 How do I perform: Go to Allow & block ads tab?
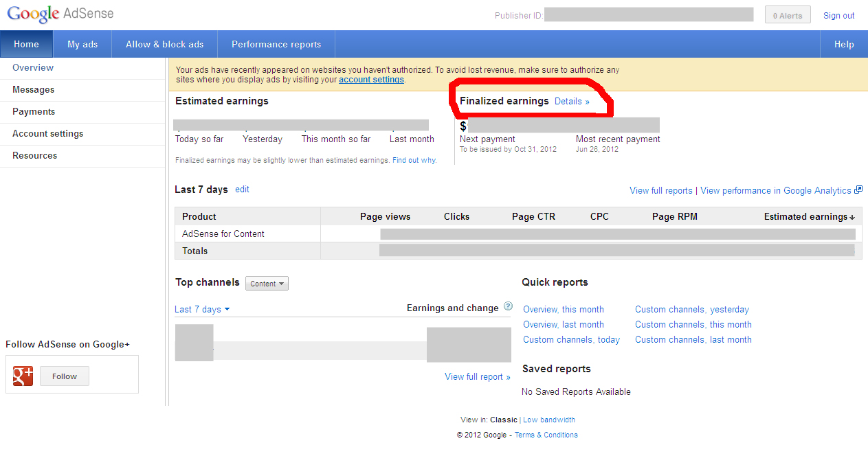(164, 45)
